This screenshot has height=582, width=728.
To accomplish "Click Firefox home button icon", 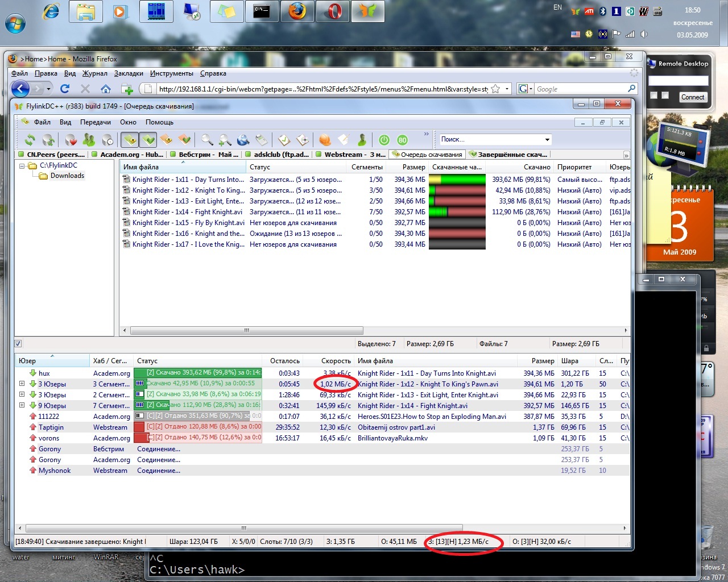I will (x=106, y=89).
